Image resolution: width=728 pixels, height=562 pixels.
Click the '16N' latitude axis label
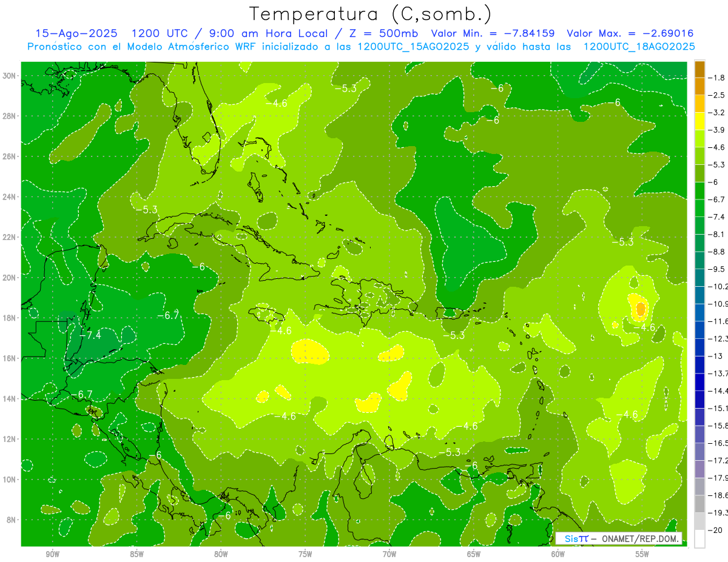pyautogui.click(x=10, y=358)
